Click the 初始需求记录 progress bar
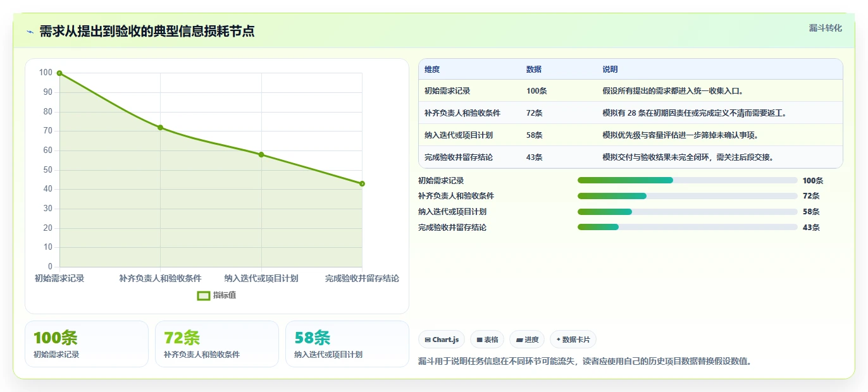This screenshot has width=868, height=392. point(687,180)
